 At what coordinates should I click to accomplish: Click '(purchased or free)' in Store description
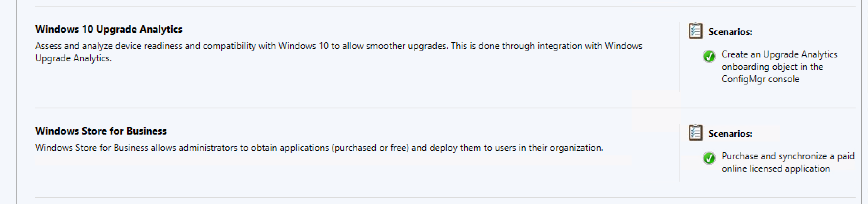coord(370,148)
